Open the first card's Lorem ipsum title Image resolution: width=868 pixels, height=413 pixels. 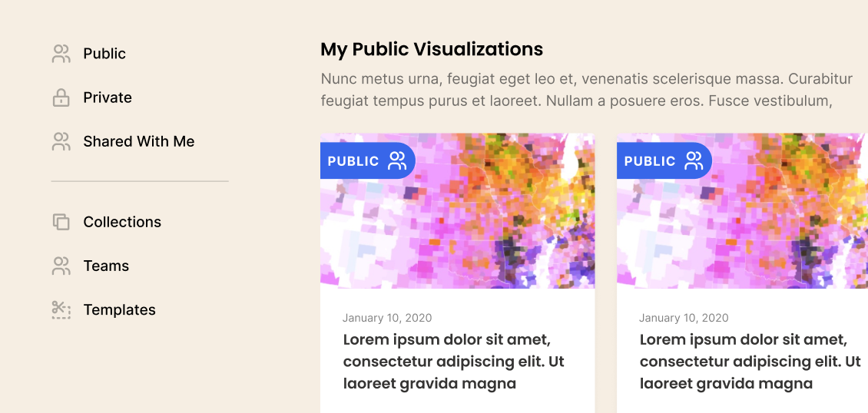pyautogui.click(x=454, y=362)
